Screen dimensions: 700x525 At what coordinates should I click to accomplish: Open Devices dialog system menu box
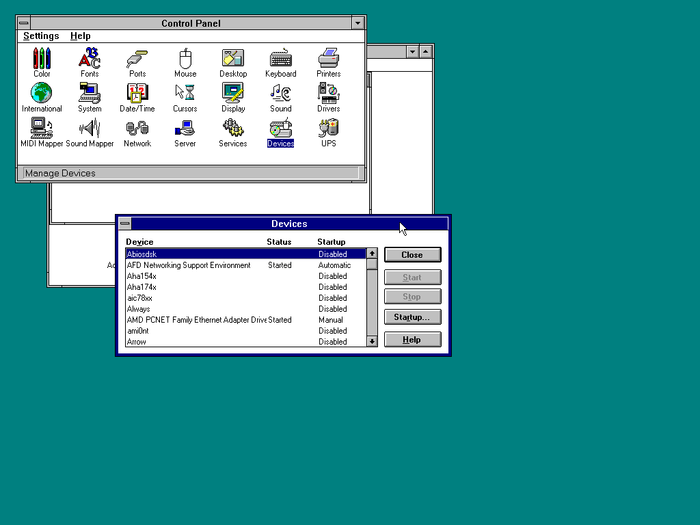point(125,224)
